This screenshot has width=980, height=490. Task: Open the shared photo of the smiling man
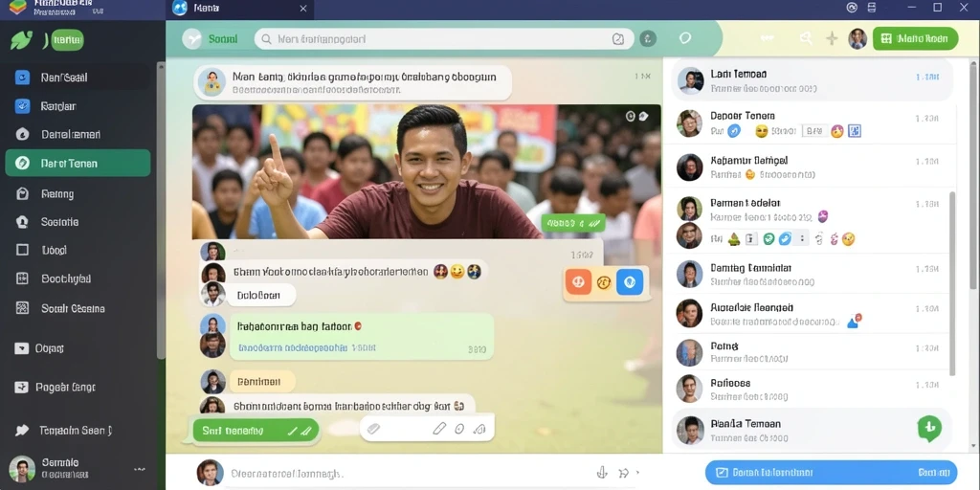[x=427, y=171]
